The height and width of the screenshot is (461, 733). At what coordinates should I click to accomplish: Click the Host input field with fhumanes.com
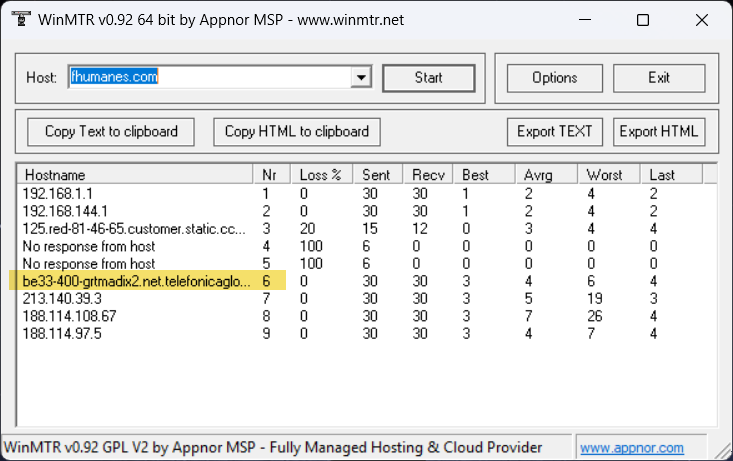pyautogui.click(x=210, y=78)
